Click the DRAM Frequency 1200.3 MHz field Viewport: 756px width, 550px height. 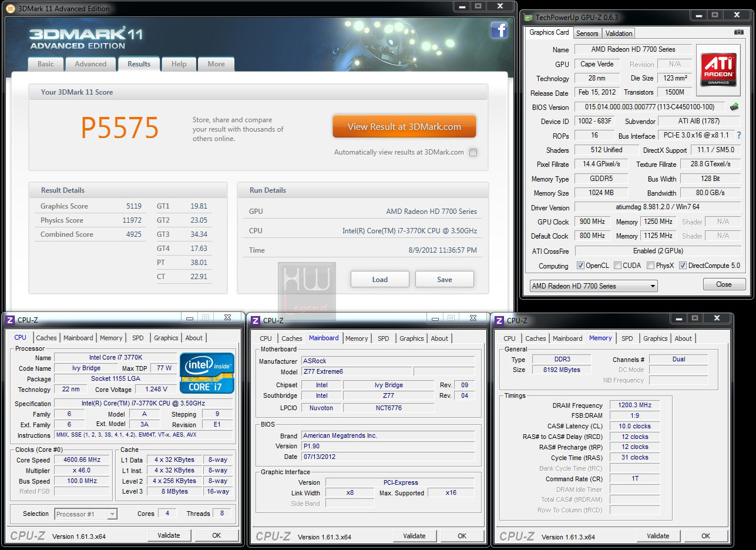(634, 405)
